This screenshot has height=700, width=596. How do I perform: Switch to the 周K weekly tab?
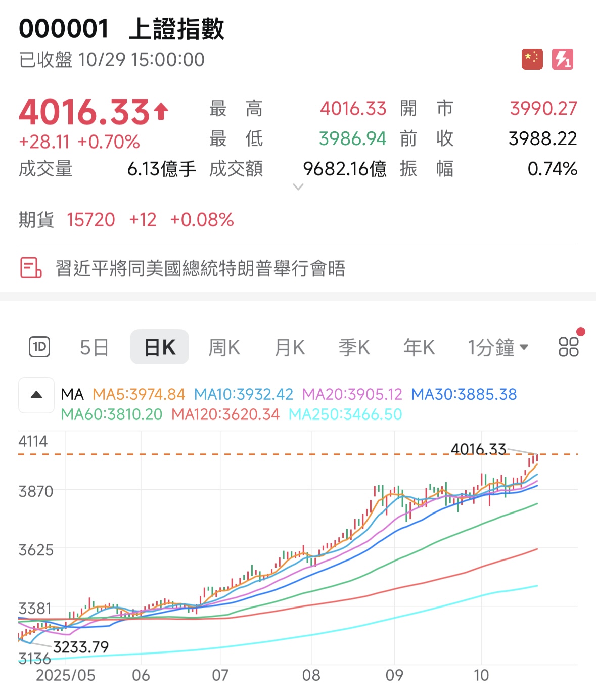pos(223,347)
